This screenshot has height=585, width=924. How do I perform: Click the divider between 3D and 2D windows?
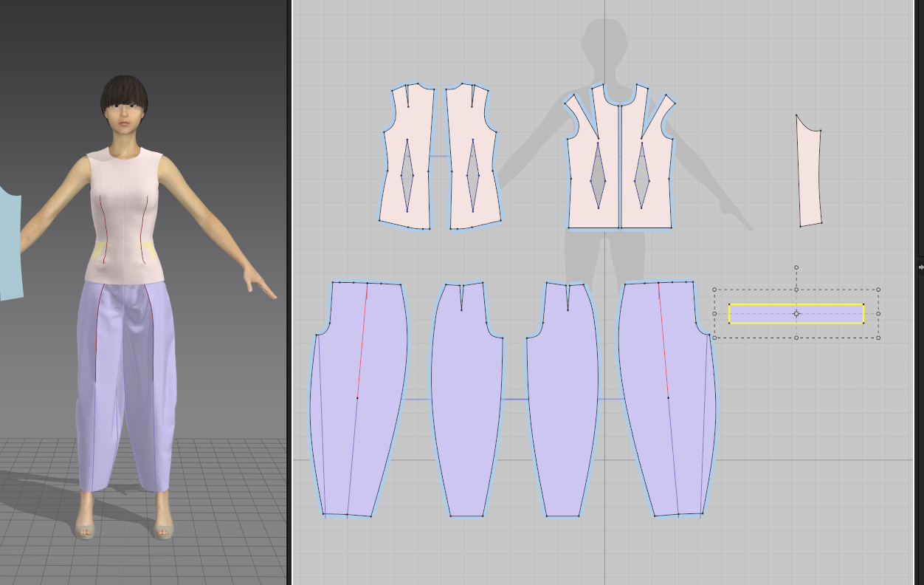pos(289,295)
